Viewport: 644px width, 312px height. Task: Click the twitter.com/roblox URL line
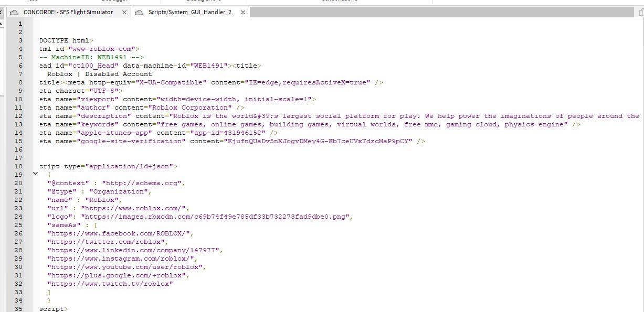[108, 242]
